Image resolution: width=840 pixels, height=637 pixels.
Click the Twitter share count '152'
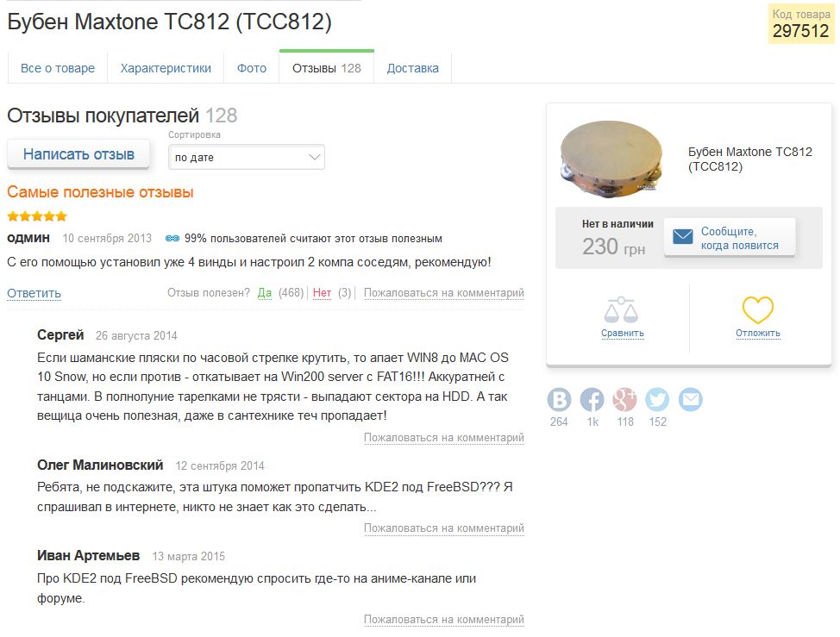(x=658, y=422)
